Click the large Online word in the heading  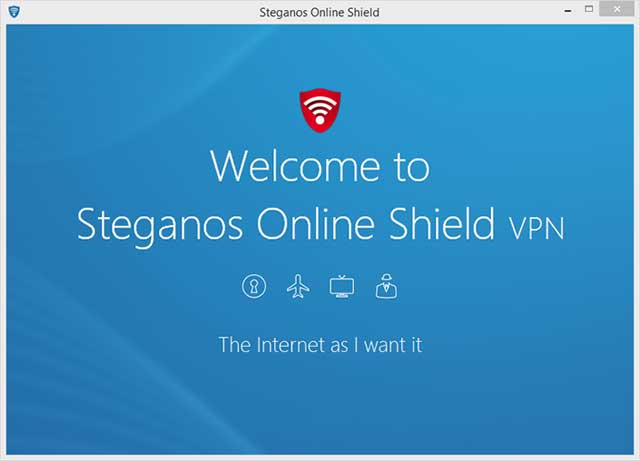316,224
